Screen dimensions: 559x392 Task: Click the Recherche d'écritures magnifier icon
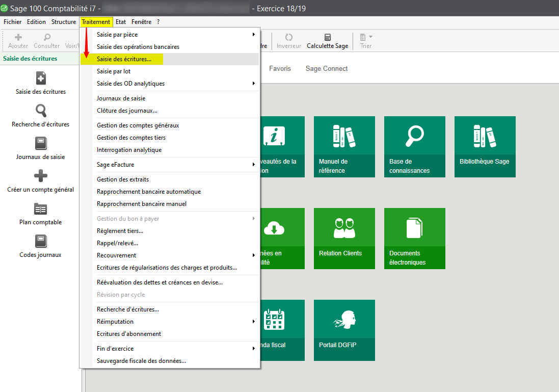point(41,111)
